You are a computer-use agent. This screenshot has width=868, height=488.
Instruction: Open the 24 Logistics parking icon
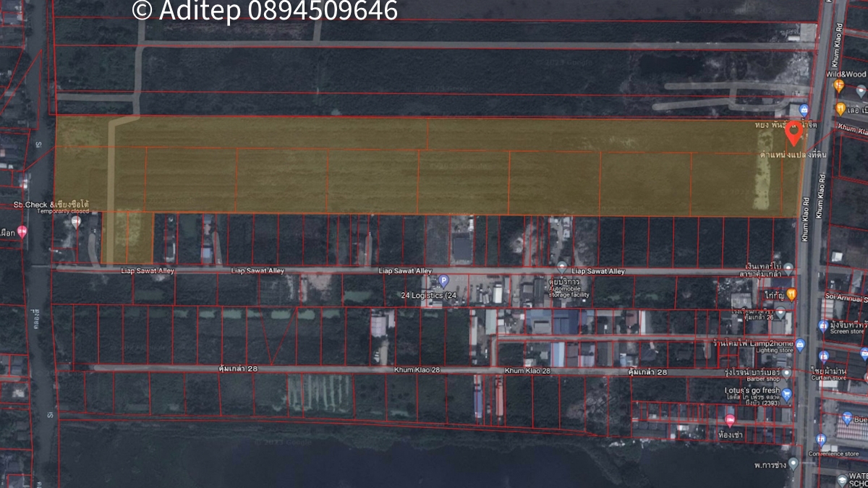pos(443,281)
